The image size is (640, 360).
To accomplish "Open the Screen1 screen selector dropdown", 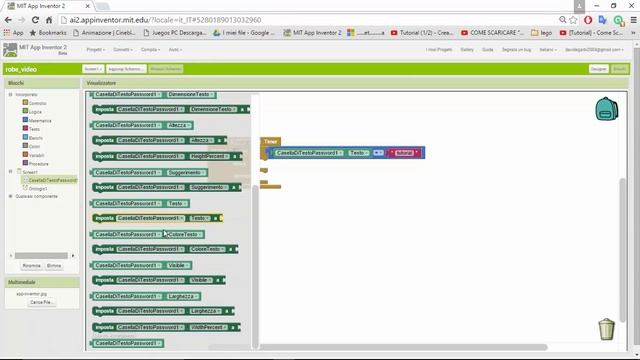I will (x=93, y=69).
